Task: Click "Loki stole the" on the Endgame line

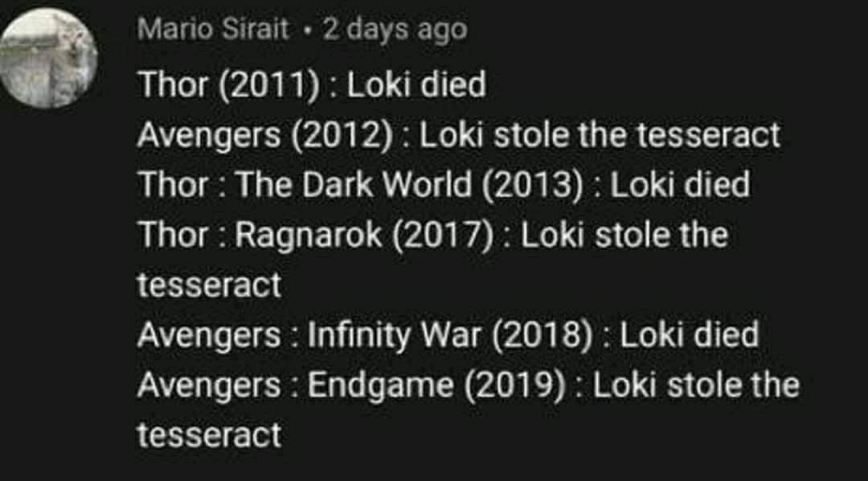Action: tap(696, 385)
